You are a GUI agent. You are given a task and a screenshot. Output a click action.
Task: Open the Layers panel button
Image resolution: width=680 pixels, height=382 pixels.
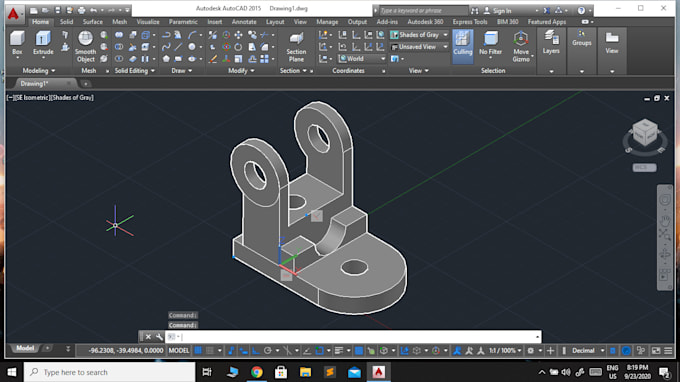551,42
